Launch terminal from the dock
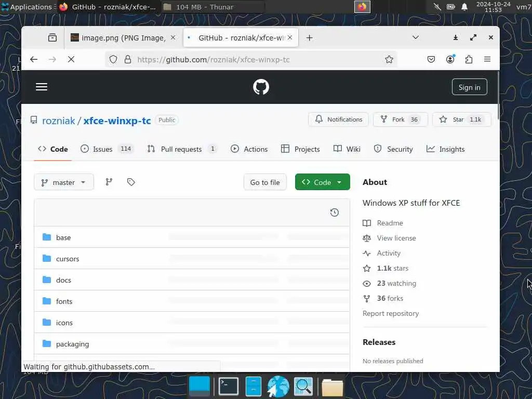 [229, 386]
